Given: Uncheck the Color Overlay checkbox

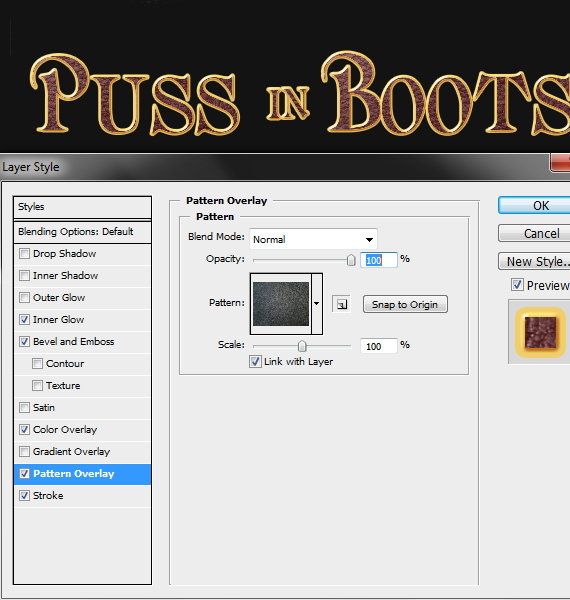Looking at the screenshot, I should pyautogui.click(x=24, y=430).
